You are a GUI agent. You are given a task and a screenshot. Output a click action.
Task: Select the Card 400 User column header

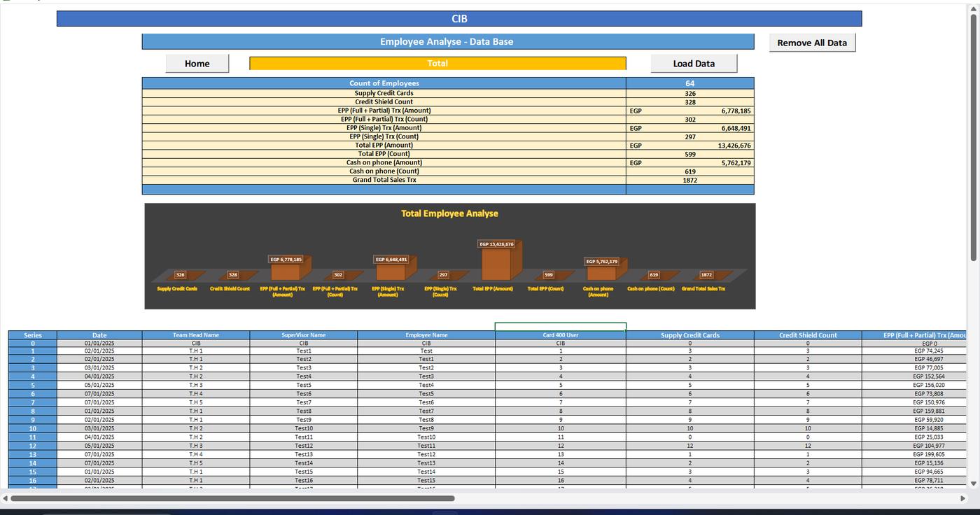[x=561, y=335]
